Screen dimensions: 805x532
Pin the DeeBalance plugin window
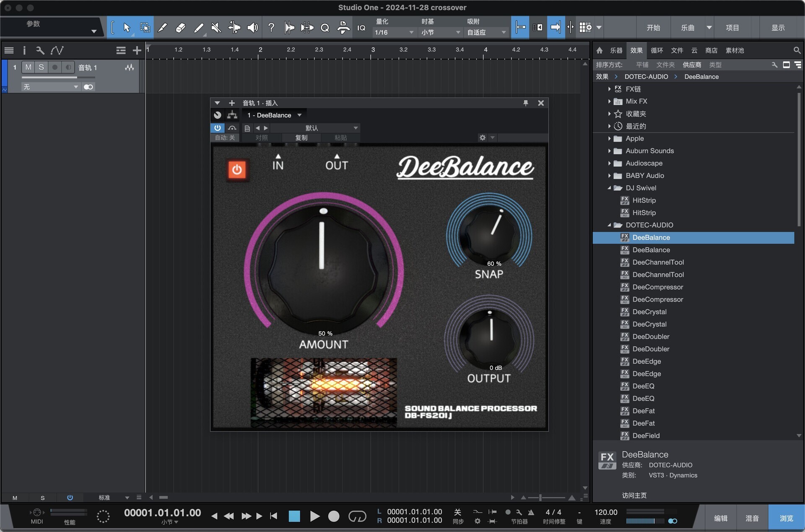point(525,103)
